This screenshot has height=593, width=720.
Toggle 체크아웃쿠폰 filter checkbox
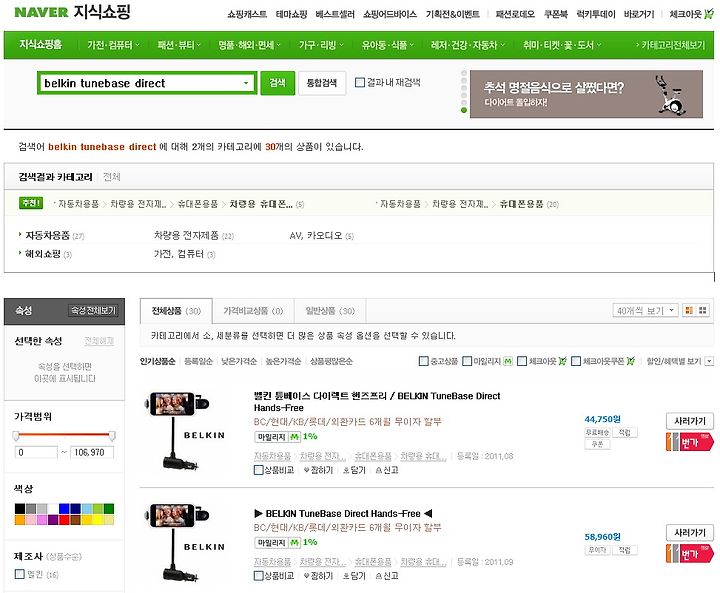coord(576,361)
